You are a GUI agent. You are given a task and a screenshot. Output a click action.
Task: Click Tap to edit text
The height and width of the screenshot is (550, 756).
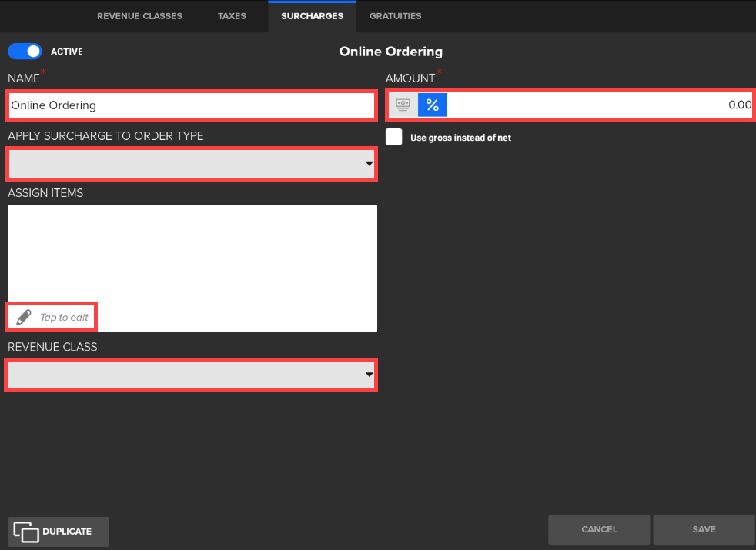click(64, 318)
